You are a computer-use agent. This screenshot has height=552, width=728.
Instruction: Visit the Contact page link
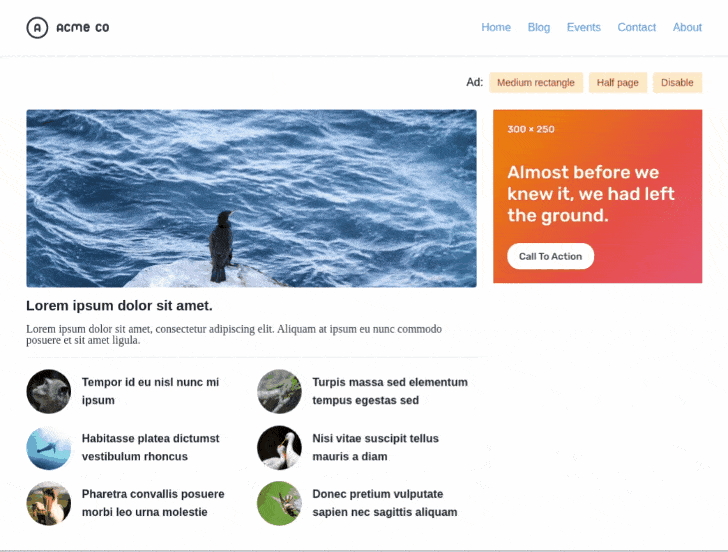(x=637, y=27)
